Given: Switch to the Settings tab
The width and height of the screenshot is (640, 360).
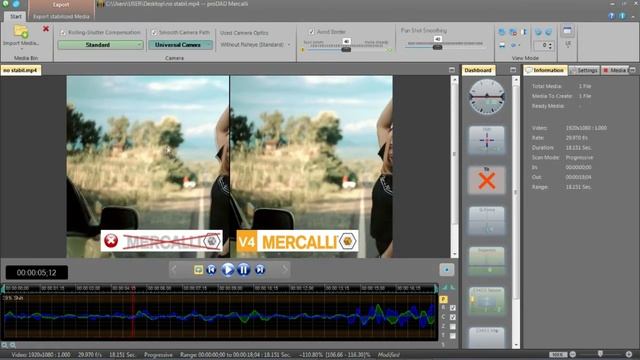Looking at the screenshot, I should coord(584,70).
